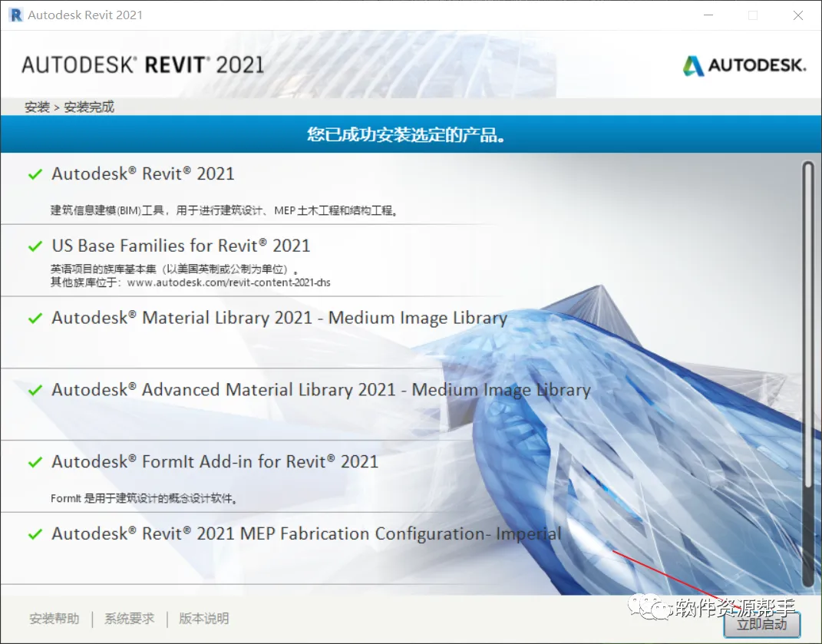822x644 pixels.
Task: Select FormIt Add-in for Revit® 2021 title
Action: pyautogui.click(x=214, y=461)
